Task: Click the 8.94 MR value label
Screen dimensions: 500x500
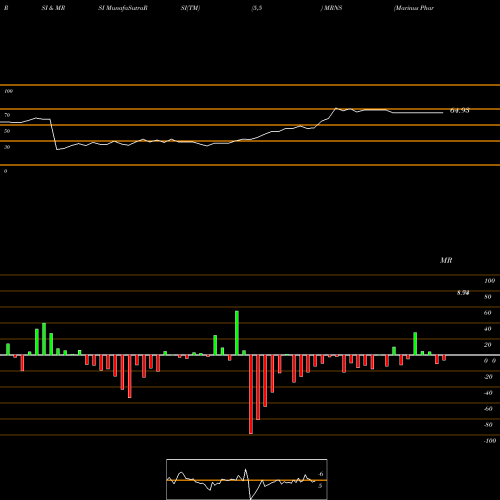Action: (463, 293)
